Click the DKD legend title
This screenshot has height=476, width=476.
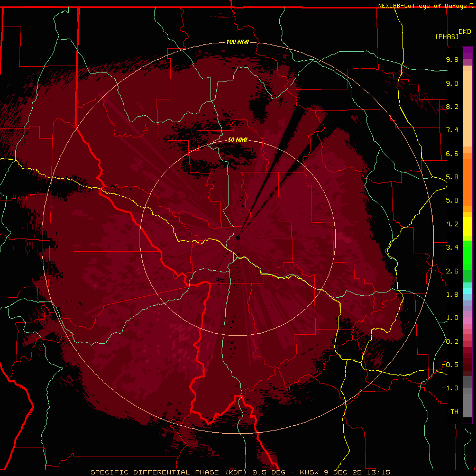click(x=465, y=32)
